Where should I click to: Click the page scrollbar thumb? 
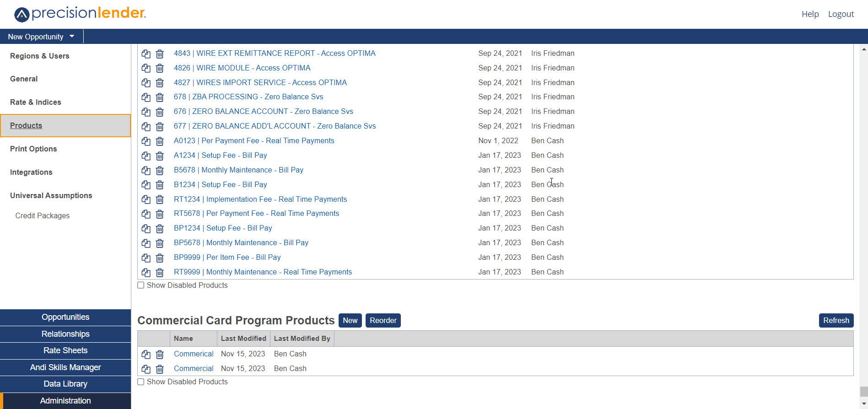click(864, 392)
